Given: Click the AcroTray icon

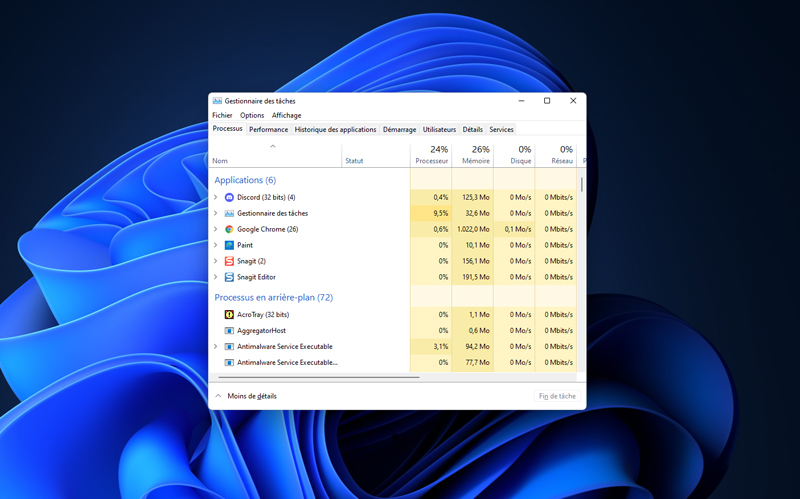Looking at the screenshot, I should [x=229, y=314].
